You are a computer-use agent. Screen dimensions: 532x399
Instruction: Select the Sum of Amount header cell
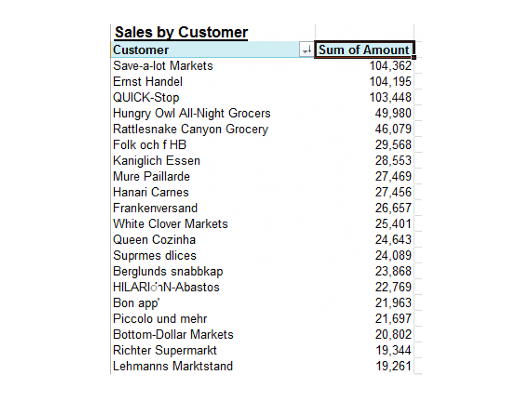(x=364, y=50)
